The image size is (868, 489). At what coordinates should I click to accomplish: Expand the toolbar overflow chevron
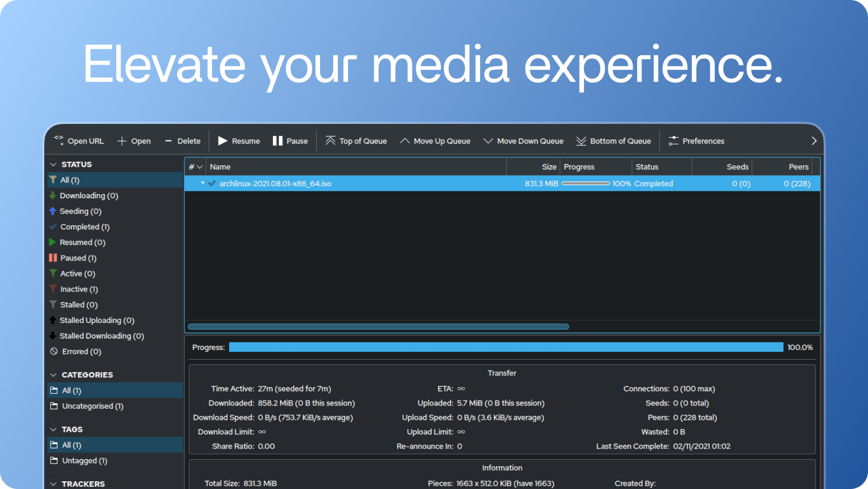pos(814,141)
